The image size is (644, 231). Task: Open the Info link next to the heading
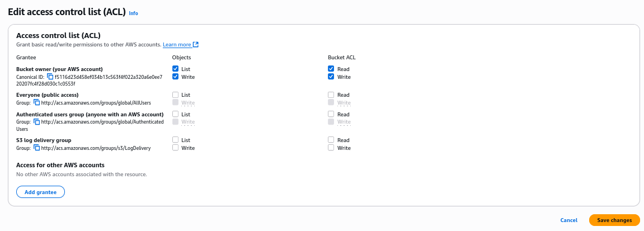click(134, 13)
